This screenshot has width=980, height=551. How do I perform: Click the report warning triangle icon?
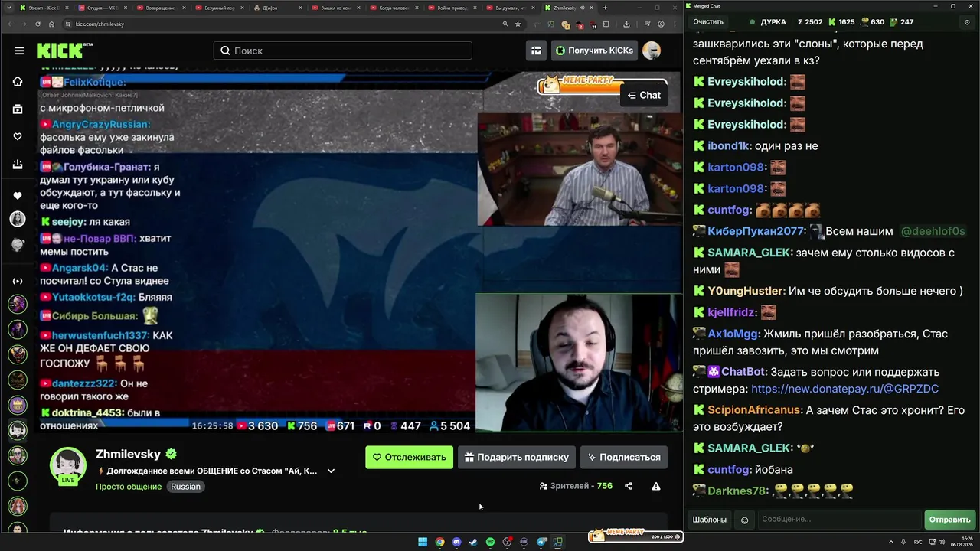tap(656, 486)
